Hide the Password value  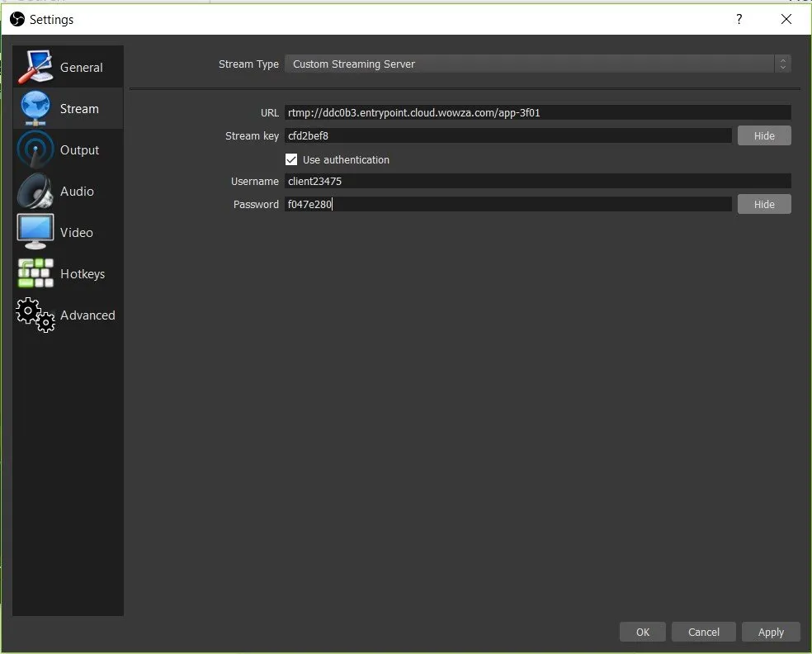coord(764,204)
